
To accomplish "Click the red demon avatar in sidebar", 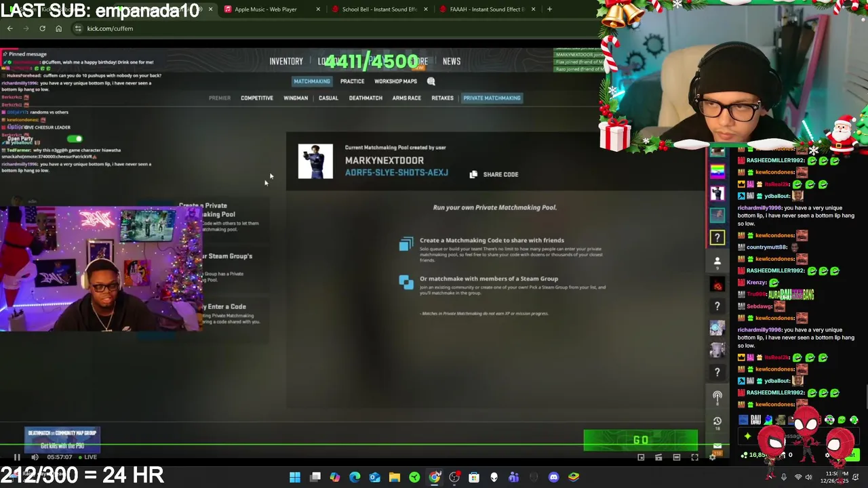I will click(x=717, y=285).
